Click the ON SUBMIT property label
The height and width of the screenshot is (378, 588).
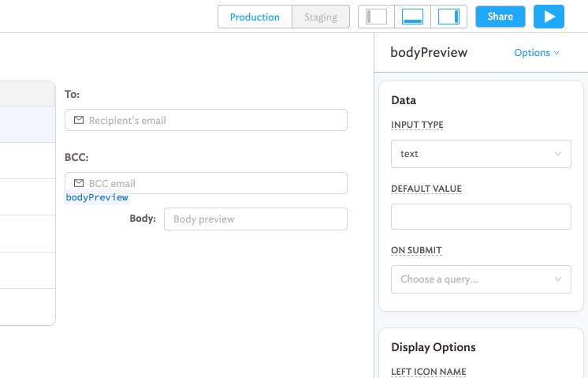click(416, 250)
